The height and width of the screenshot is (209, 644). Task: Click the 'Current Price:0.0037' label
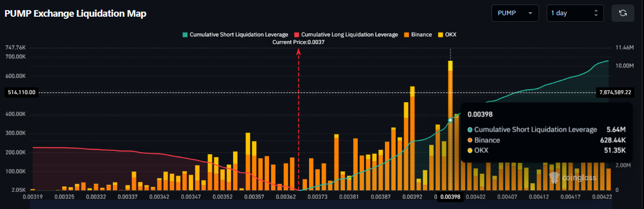298,43
